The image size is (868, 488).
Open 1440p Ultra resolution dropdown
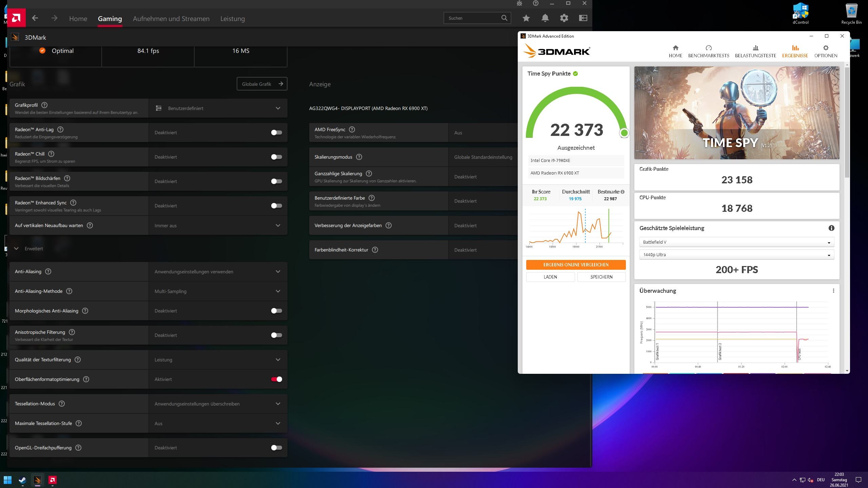pyautogui.click(x=736, y=255)
